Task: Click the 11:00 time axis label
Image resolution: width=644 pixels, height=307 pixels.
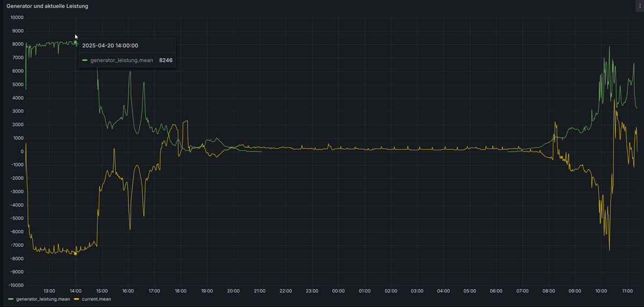Action: tap(627, 291)
